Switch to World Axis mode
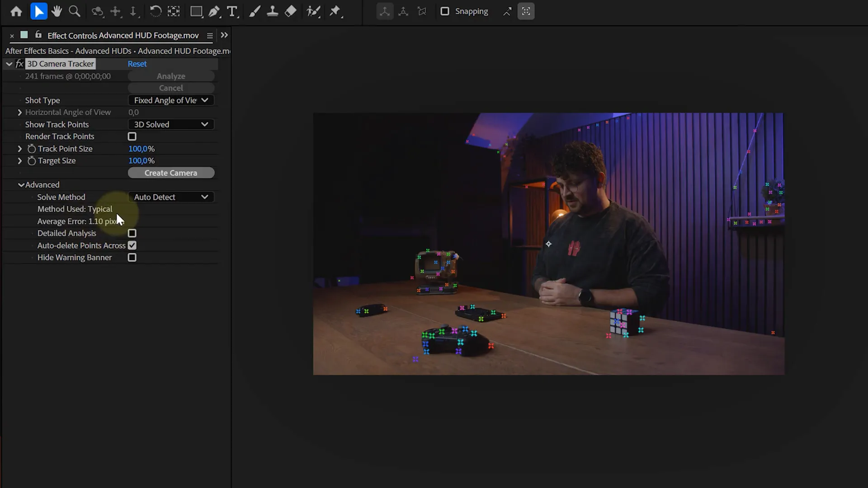The image size is (868, 488). click(x=403, y=11)
